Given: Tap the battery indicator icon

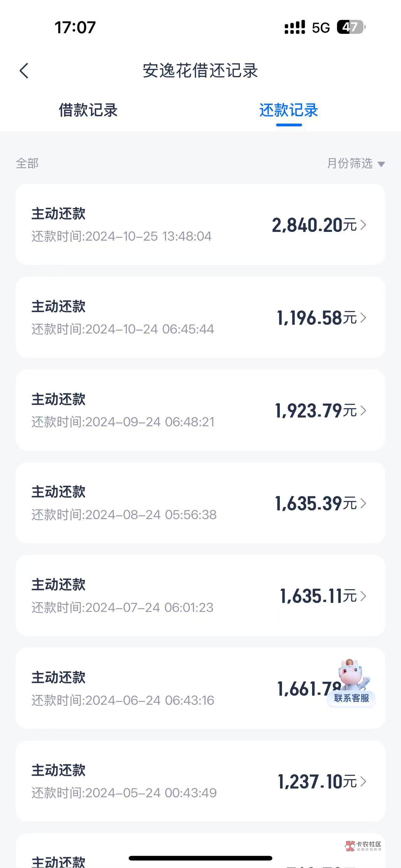Looking at the screenshot, I should (x=351, y=27).
